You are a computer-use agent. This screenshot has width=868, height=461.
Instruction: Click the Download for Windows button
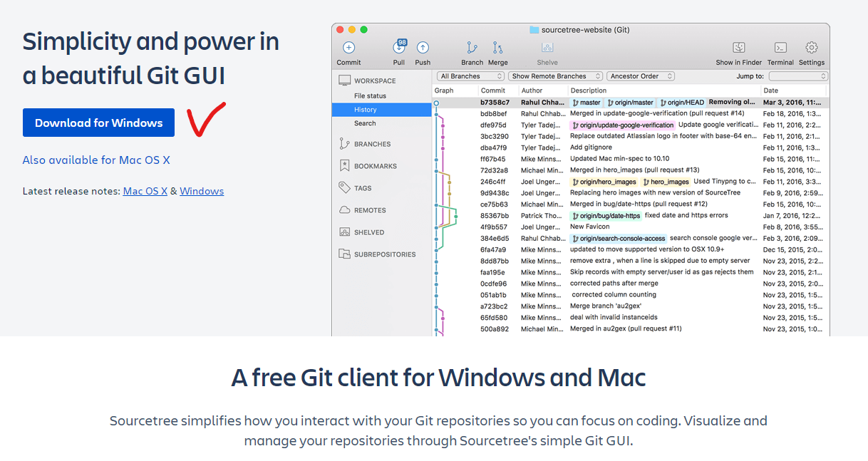pyautogui.click(x=98, y=123)
